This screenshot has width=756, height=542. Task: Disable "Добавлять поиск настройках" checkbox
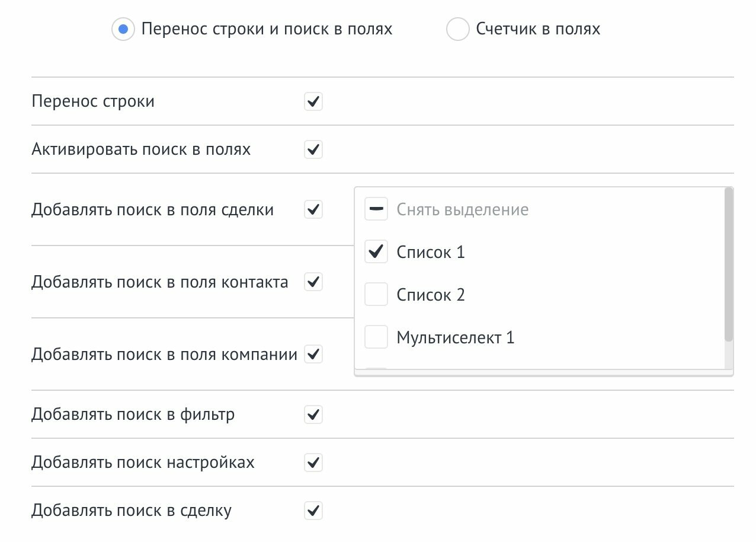(x=313, y=462)
